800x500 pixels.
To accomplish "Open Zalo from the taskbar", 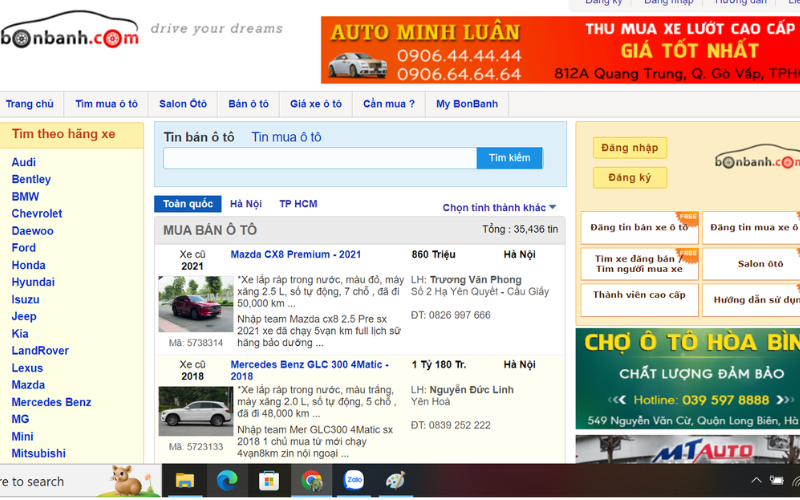I will click(x=354, y=480).
